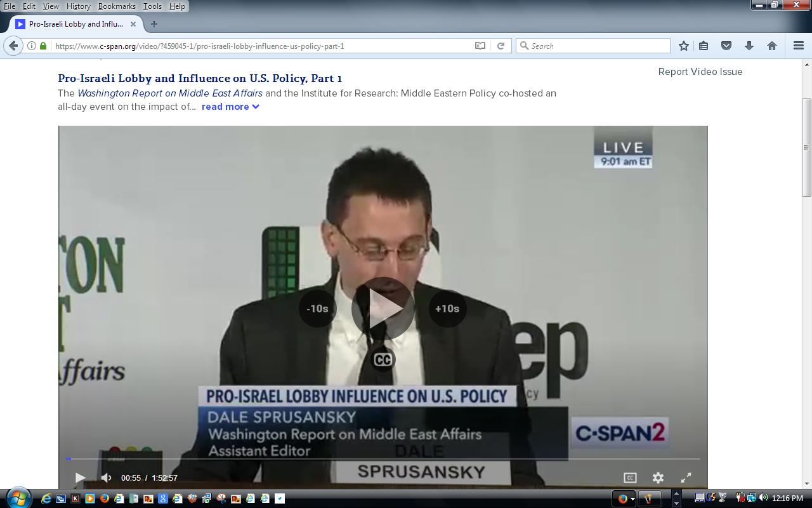Reload the current page
812x508 pixels.
(x=501, y=46)
